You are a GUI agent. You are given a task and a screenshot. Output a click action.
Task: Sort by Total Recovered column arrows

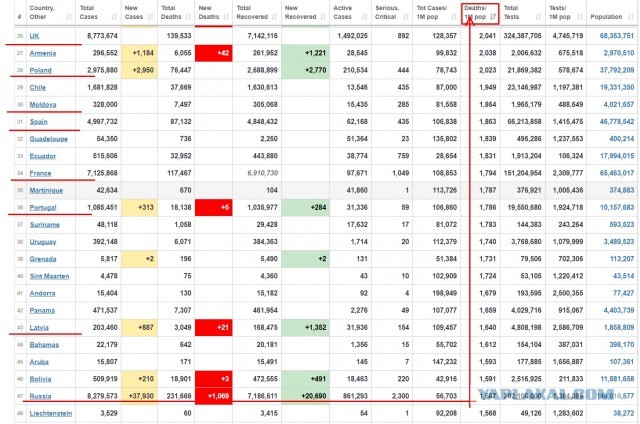point(274,17)
